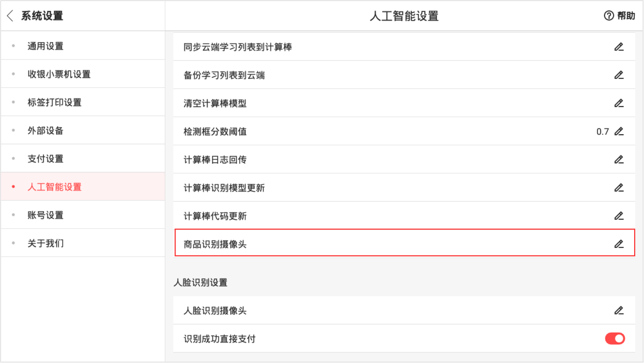Viewport: 644px width, 363px height.
Task: Click edit icon for 计算棒代码更新
Action: 619,216
